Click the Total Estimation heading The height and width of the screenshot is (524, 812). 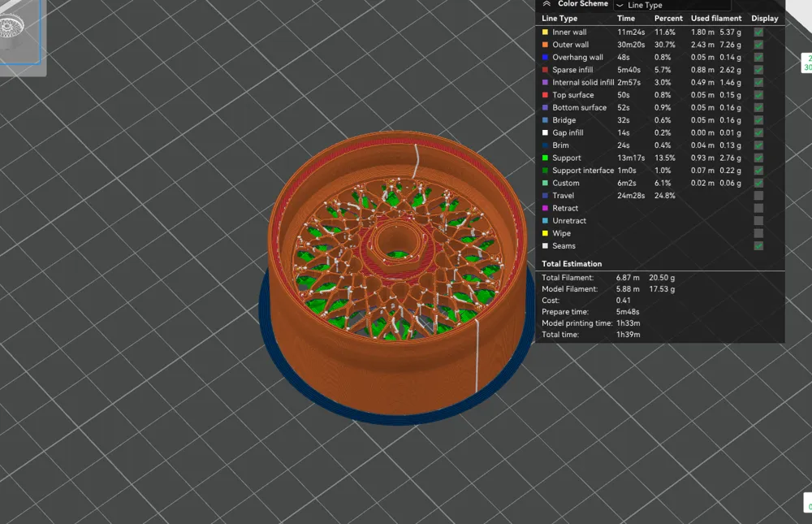572,264
